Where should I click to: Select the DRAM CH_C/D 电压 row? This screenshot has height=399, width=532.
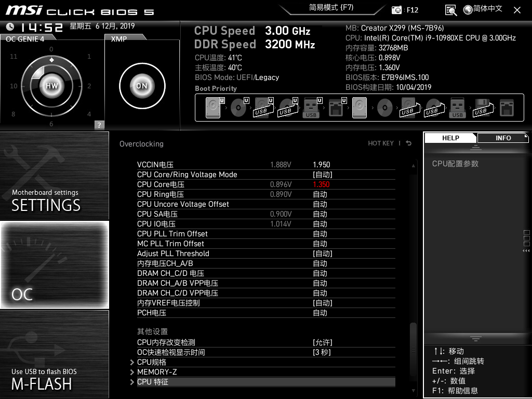click(266, 273)
